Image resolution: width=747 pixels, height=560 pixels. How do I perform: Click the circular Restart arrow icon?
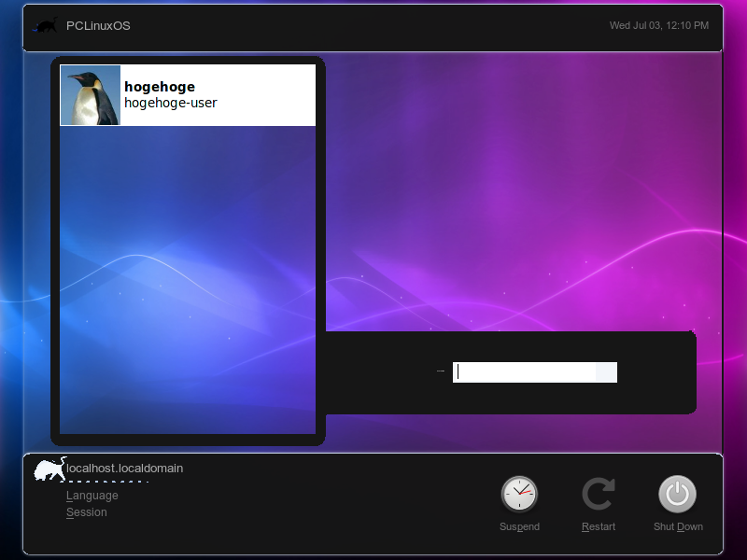click(599, 493)
